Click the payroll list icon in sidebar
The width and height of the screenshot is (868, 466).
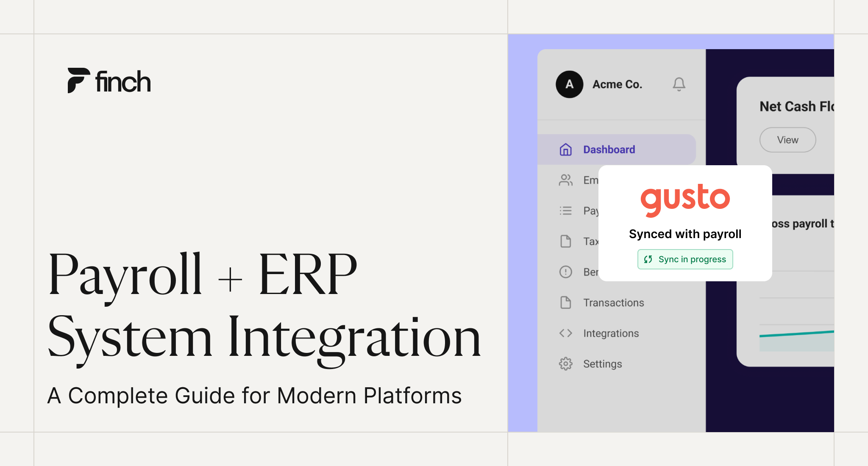[x=565, y=211]
